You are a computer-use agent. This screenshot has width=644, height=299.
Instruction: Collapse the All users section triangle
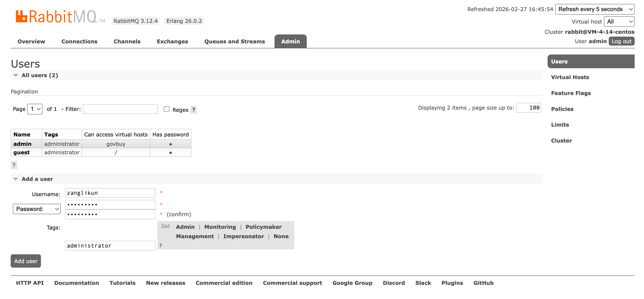pos(16,75)
